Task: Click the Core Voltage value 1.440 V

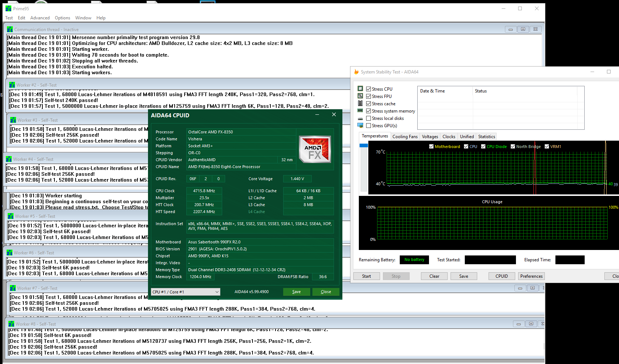Action: 297,179
